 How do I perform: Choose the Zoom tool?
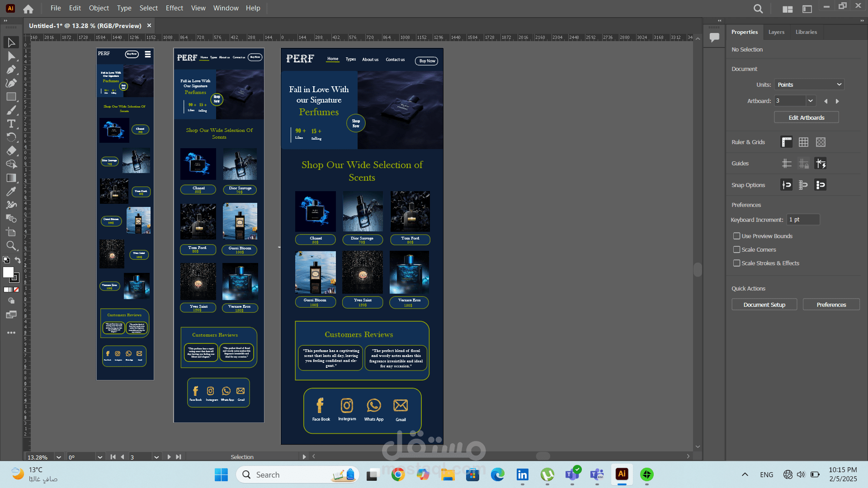(11, 246)
